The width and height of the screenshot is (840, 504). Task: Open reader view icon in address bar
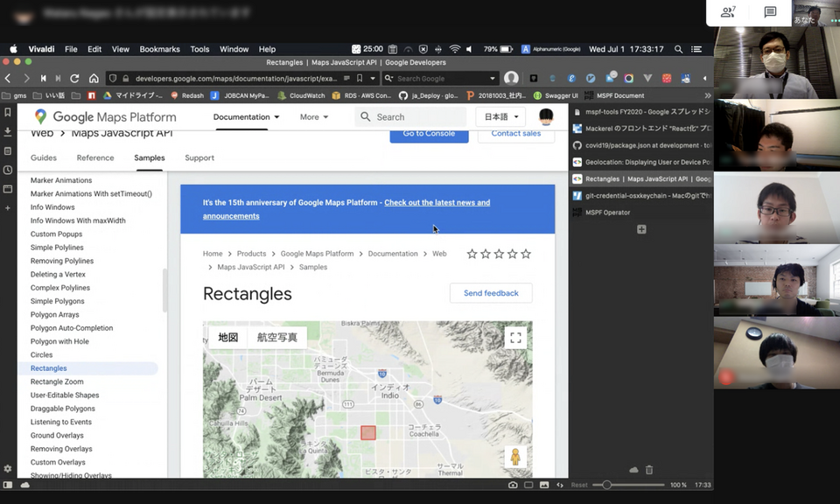click(347, 78)
